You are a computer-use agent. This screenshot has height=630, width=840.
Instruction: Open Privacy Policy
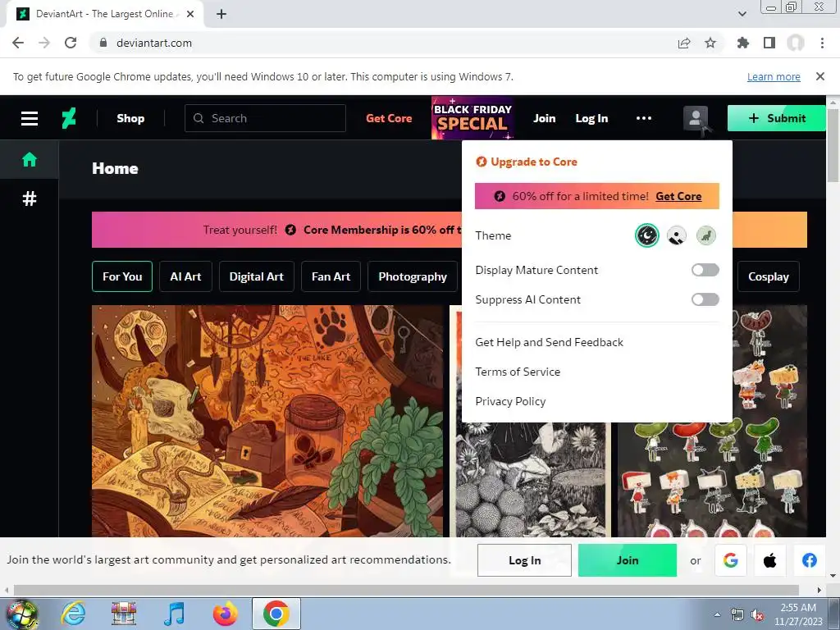pyautogui.click(x=510, y=401)
